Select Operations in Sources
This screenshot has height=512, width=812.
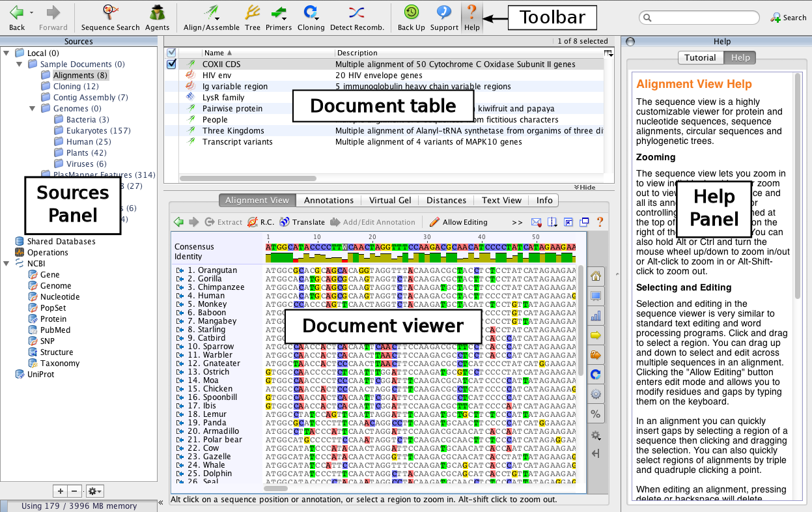point(41,252)
